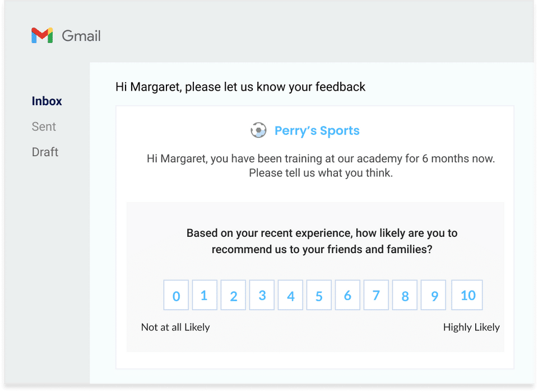Open the Inbox folder
Screen dimensions: 538x392
(x=47, y=101)
